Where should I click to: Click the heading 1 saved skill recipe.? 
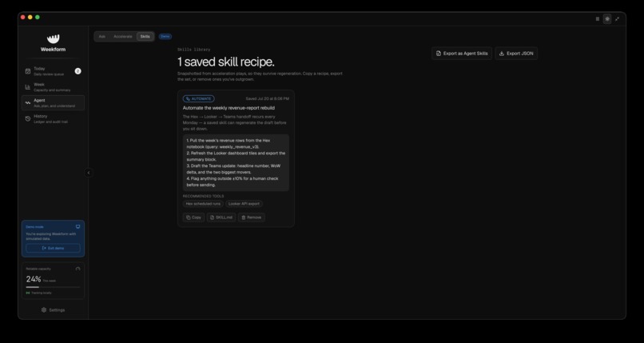click(x=226, y=62)
